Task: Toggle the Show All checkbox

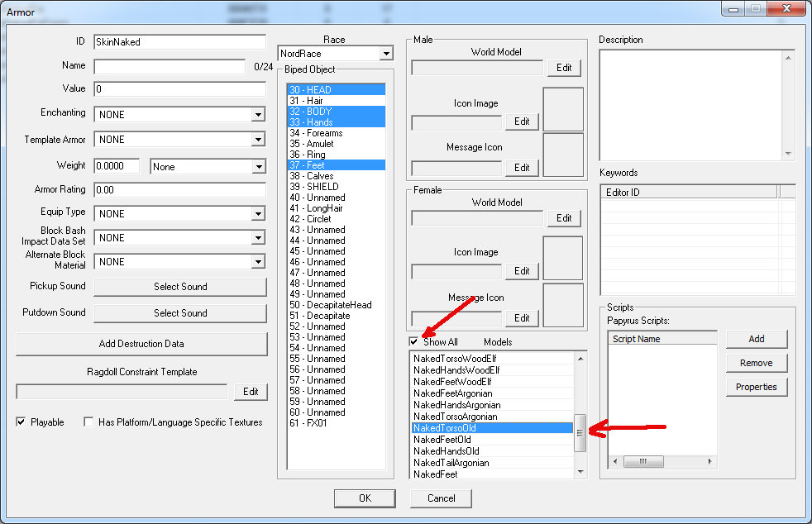Action: coord(413,341)
